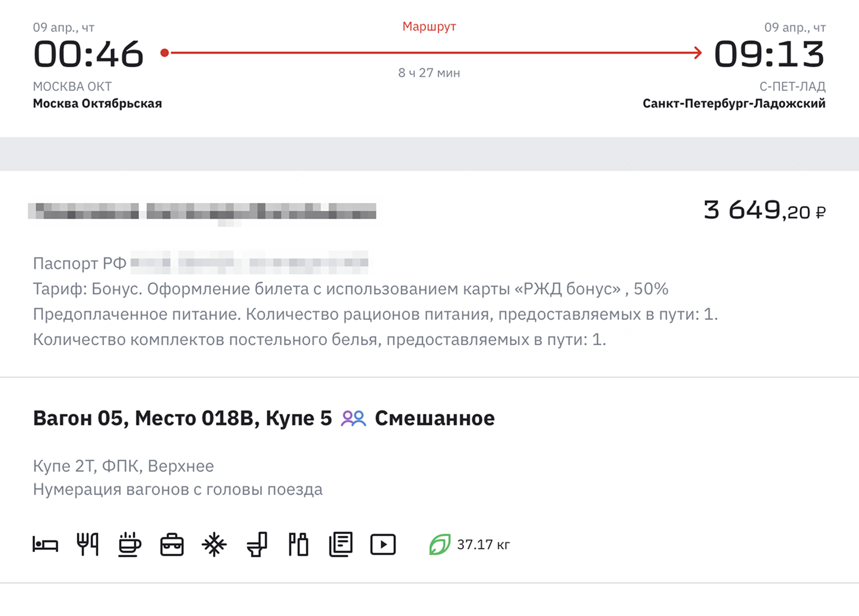
Task: Click the Санкт-Петербург-Ладожский arrival station name
Action: coord(734,103)
